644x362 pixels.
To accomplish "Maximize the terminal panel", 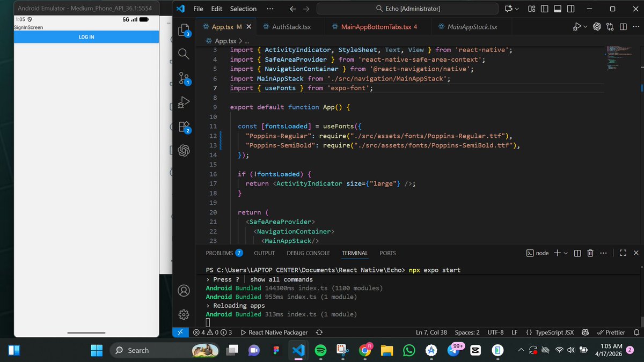I will tap(623, 253).
